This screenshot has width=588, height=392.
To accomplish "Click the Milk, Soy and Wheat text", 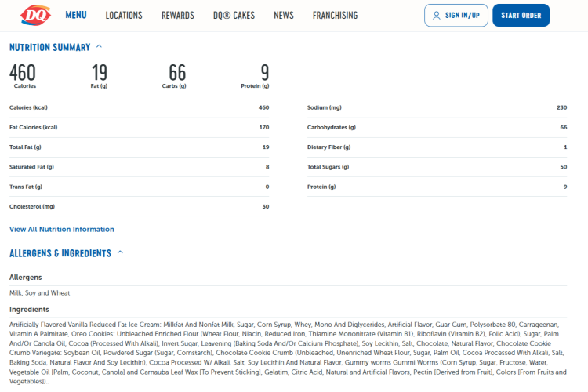I will click(x=39, y=293).
